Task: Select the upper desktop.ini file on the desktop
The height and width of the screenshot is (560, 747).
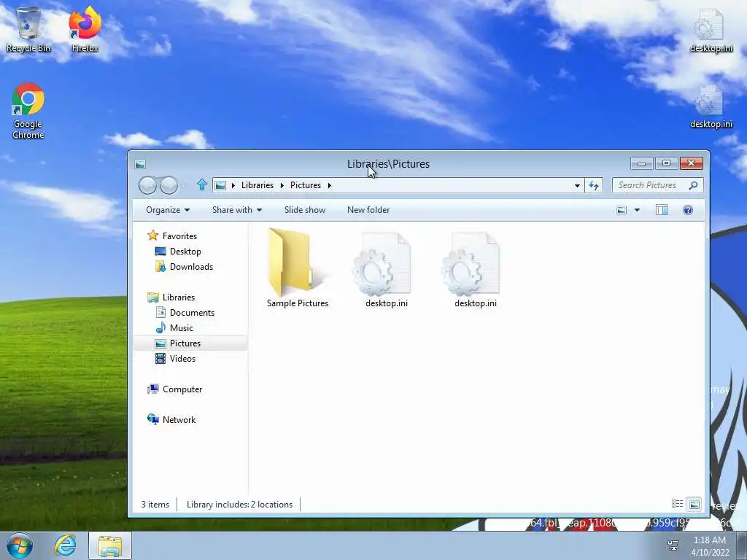Action: 711,29
